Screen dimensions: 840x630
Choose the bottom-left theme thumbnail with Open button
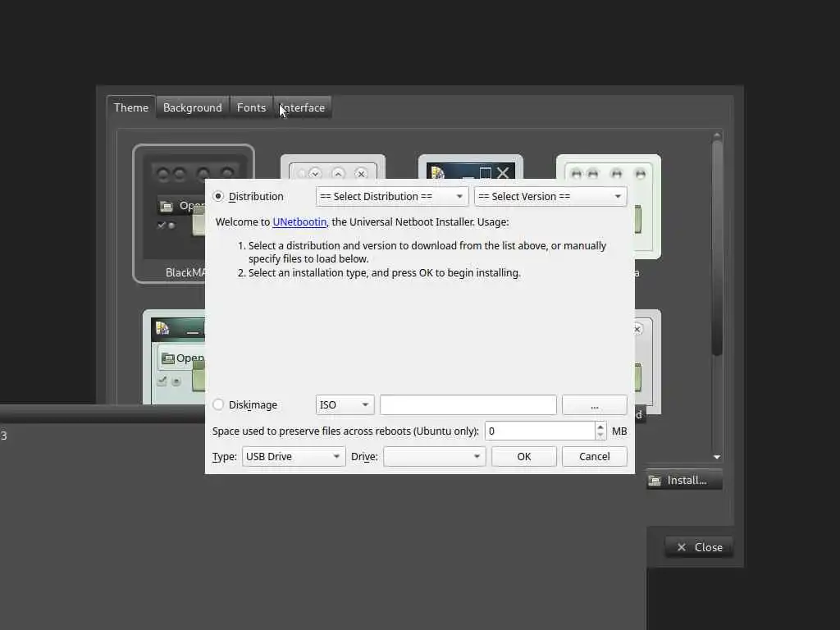(x=174, y=356)
